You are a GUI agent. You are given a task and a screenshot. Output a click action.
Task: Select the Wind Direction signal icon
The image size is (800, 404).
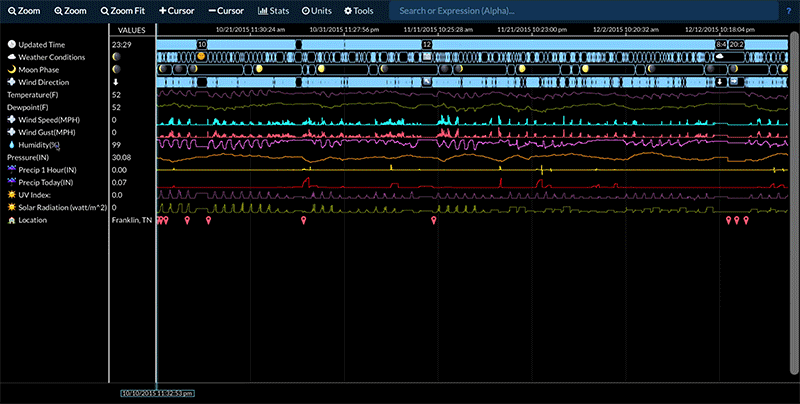(x=12, y=82)
